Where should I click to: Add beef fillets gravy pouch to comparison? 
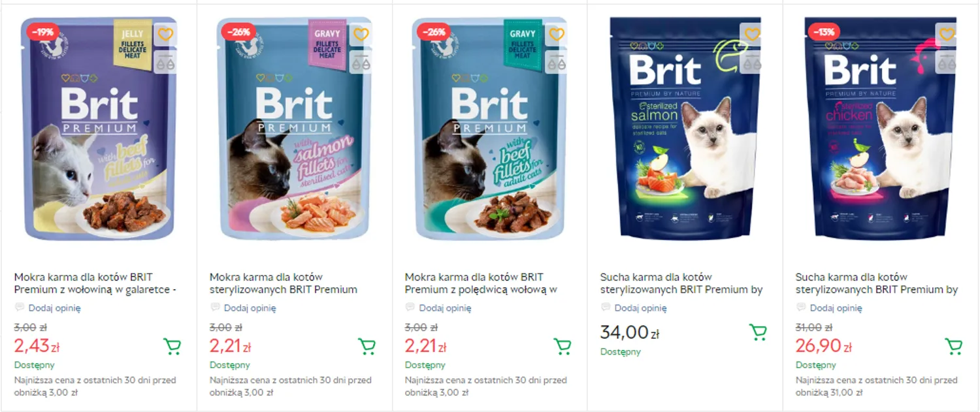[x=556, y=63]
